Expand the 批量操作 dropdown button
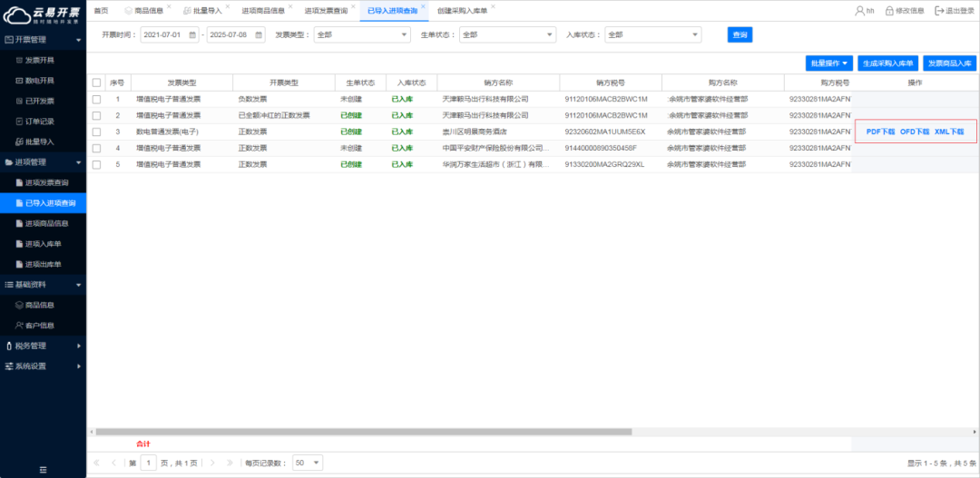 [829, 63]
